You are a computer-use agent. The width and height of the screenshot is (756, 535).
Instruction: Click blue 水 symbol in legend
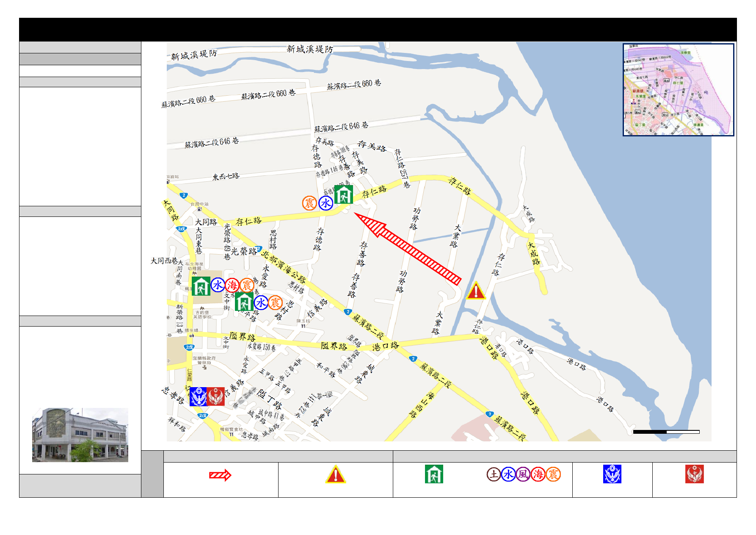coord(508,474)
